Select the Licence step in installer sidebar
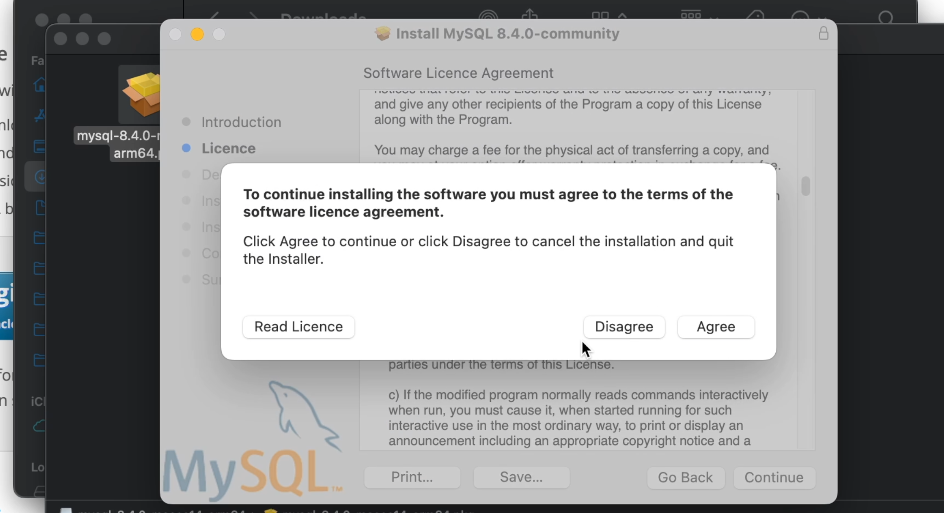This screenshot has width=944, height=513. pos(228,148)
